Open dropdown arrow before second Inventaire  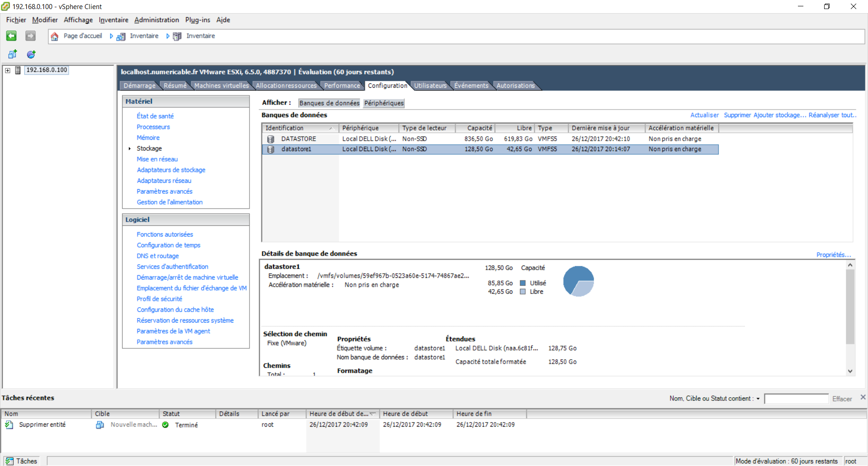coord(168,36)
